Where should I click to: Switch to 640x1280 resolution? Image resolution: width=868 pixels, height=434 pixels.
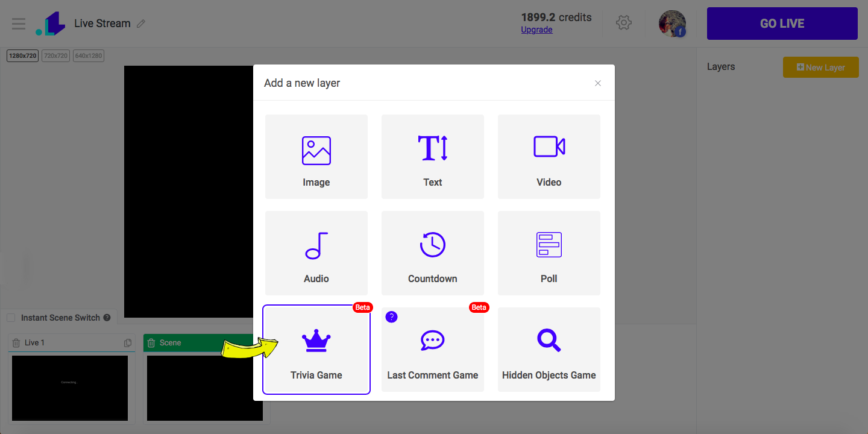click(x=89, y=55)
